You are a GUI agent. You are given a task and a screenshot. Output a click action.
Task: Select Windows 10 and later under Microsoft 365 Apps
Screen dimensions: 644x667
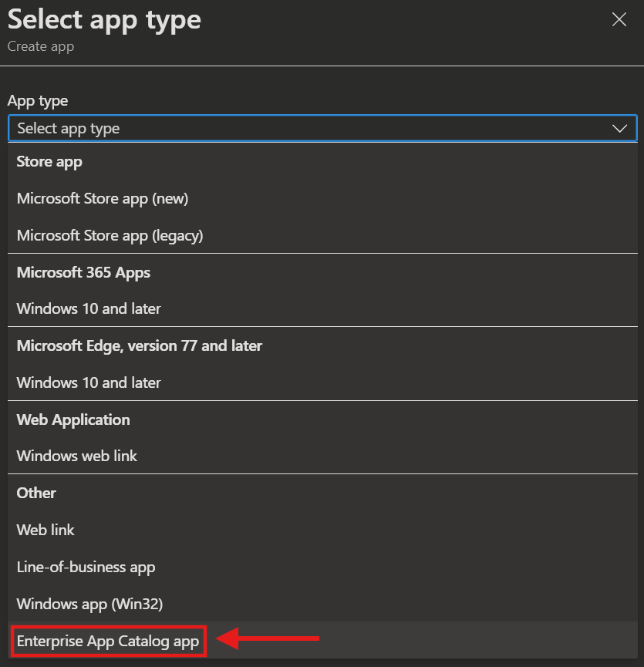pos(322,309)
